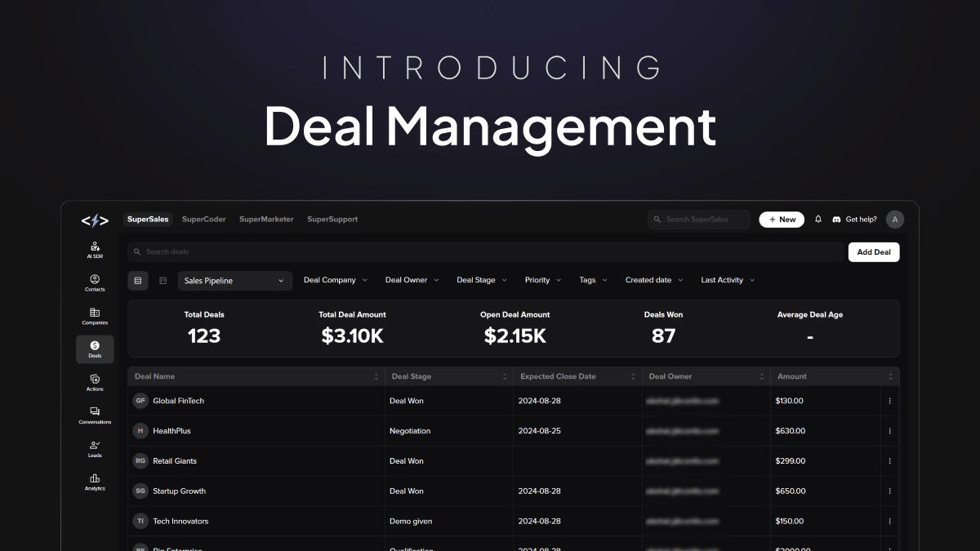Viewport: 980px width, 551px height.
Task: Switch to list view of deals
Action: click(x=137, y=280)
